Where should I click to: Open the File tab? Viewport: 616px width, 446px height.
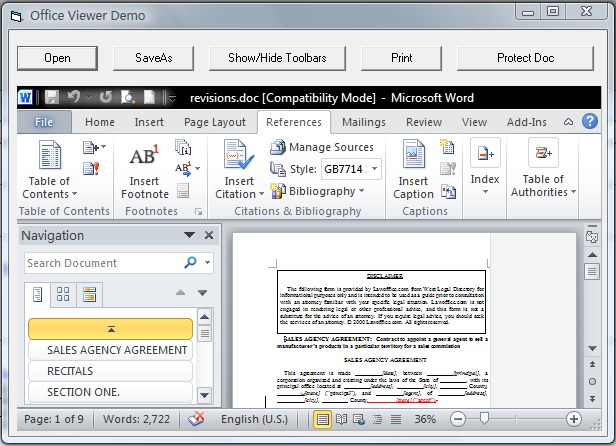[44, 122]
